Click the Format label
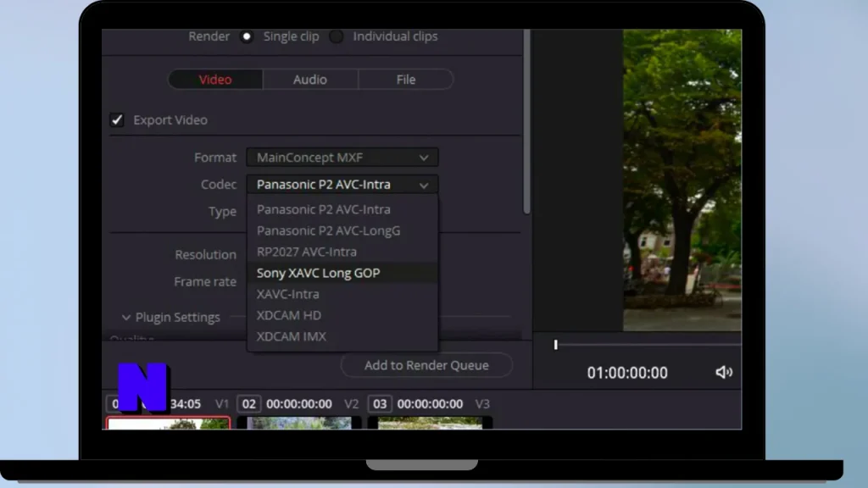 point(215,158)
